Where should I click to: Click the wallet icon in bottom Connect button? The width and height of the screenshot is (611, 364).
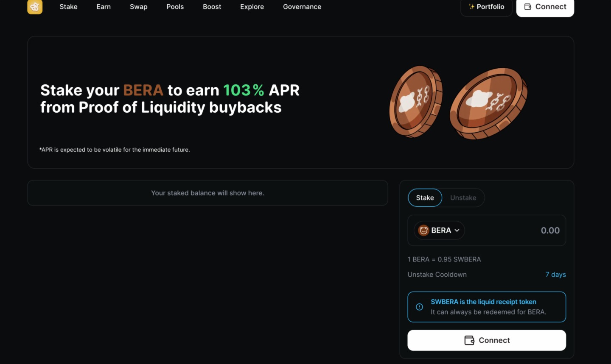(469, 340)
